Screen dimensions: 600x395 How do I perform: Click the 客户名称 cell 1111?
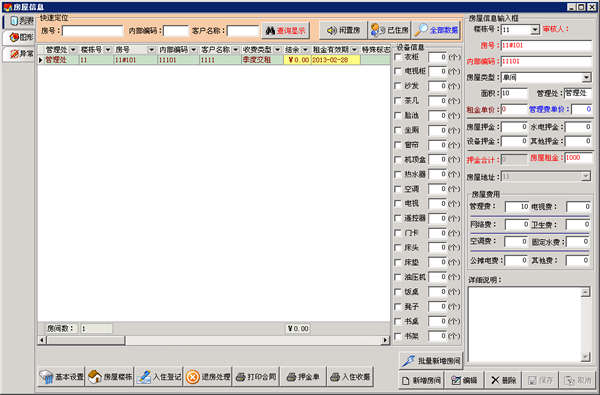[220, 60]
